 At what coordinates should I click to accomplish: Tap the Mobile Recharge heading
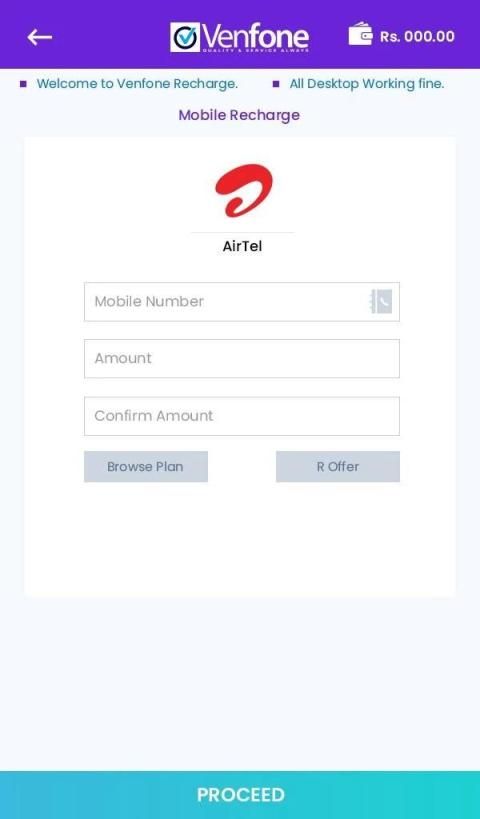(239, 115)
